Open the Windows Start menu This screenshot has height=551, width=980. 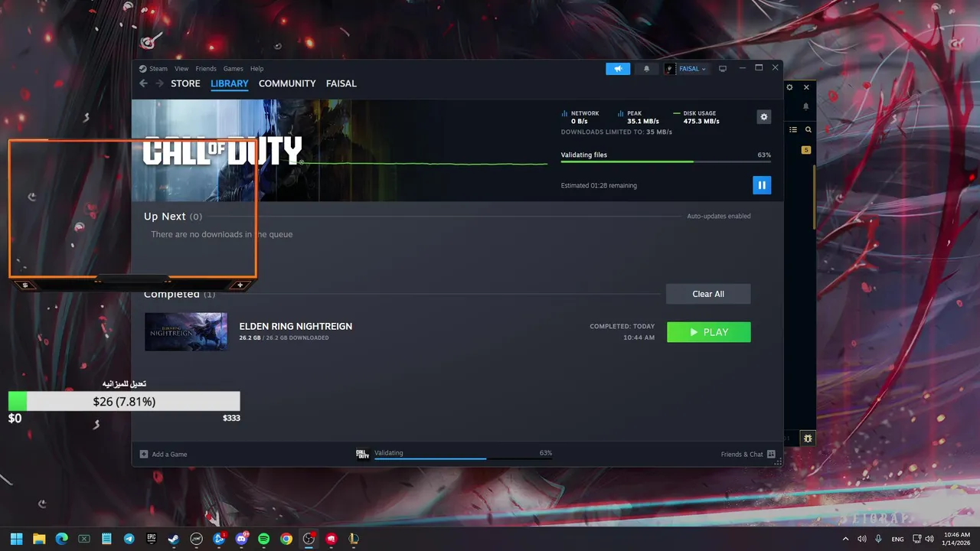(x=17, y=539)
